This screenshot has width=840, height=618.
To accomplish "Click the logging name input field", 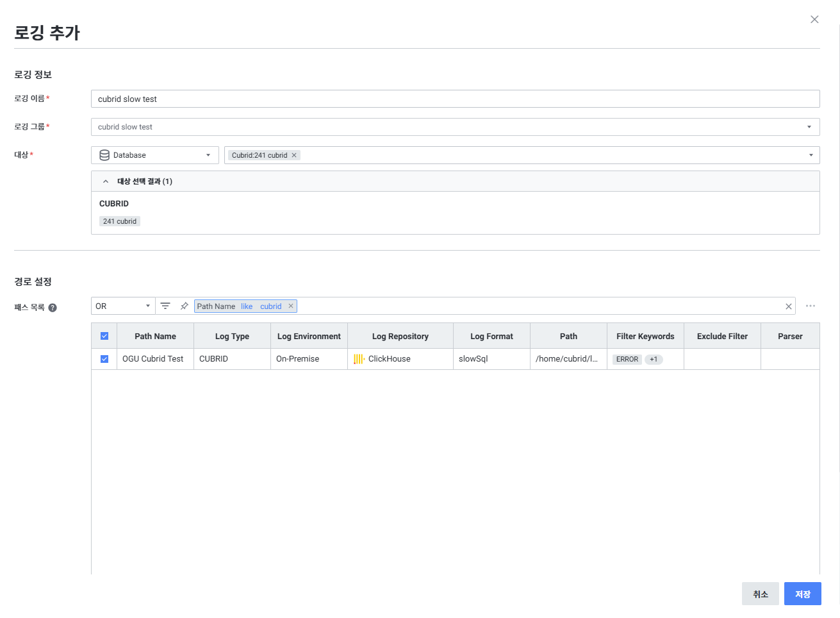I will [455, 99].
